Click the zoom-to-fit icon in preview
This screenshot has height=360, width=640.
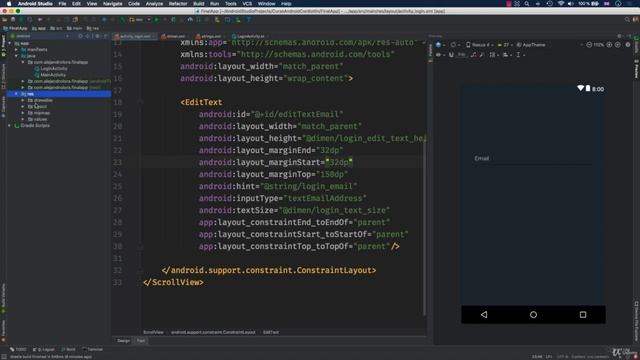pyautogui.click(x=618, y=45)
